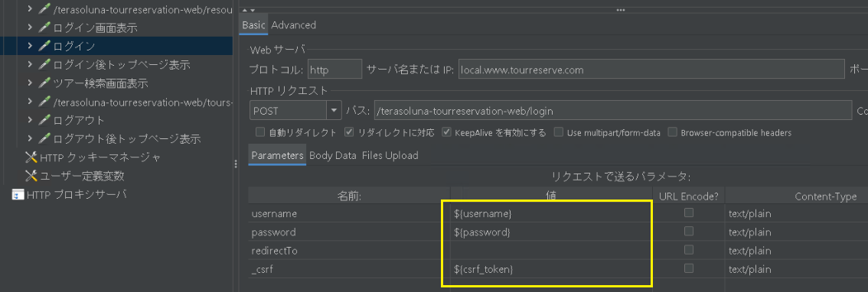Switch to the Advanced tab
Viewport: 868px width, 292px height.
tap(293, 25)
